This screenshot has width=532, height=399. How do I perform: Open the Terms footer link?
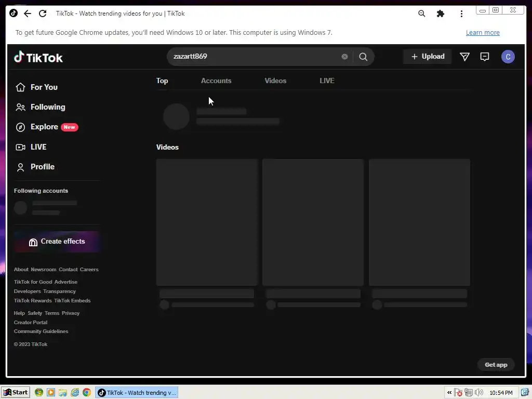pyautogui.click(x=52, y=313)
